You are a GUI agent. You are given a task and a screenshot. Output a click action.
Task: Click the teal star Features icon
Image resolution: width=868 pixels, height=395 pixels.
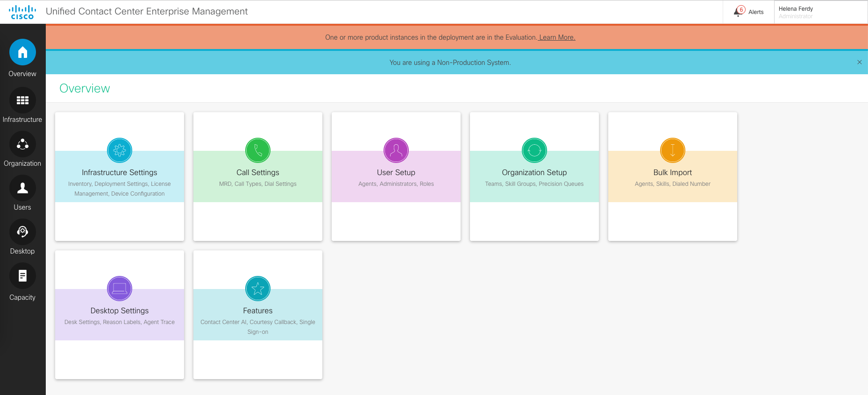point(258,289)
